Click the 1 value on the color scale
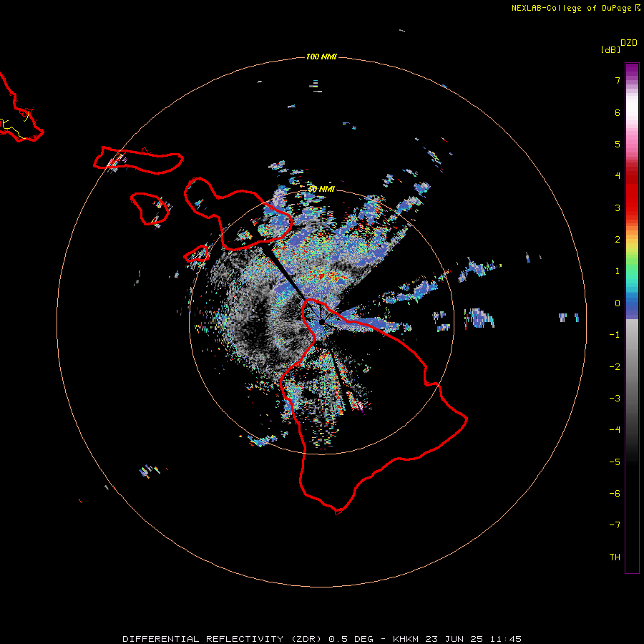The height and width of the screenshot is (644, 644). (618, 271)
